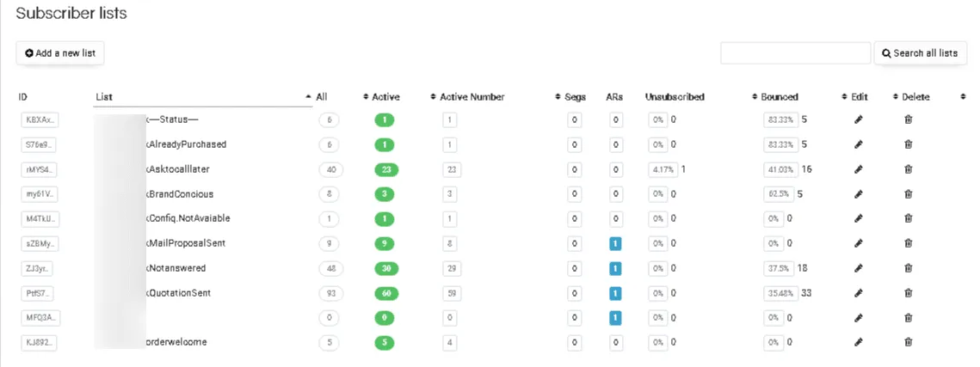This screenshot has height=367, width=980.
Task: Click ID field starting with KBXAx
Action: pyautogui.click(x=40, y=119)
